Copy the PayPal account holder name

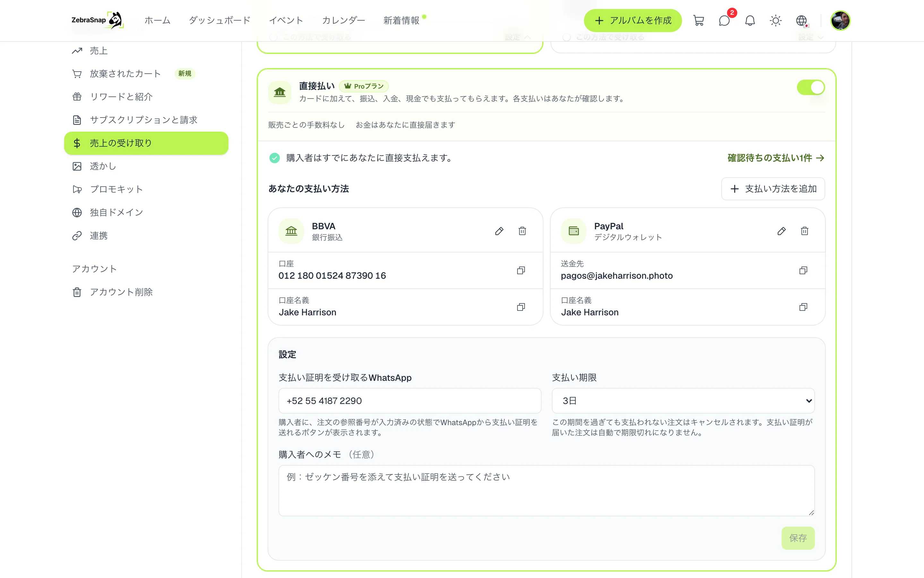pyautogui.click(x=803, y=307)
